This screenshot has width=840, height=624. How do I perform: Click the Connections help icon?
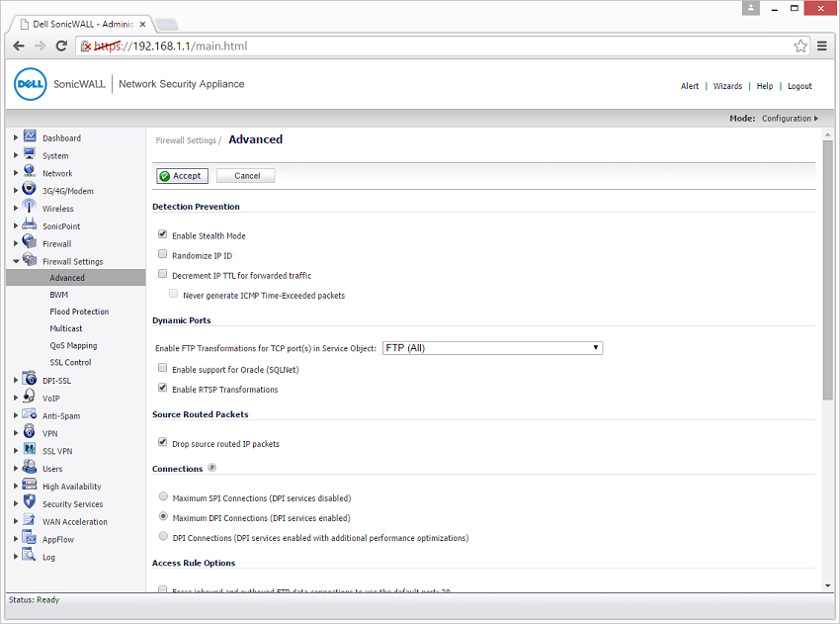click(x=212, y=468)
